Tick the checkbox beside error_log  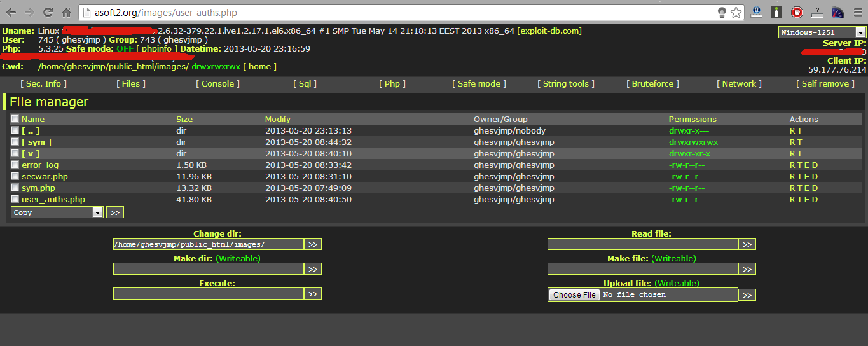15,165
